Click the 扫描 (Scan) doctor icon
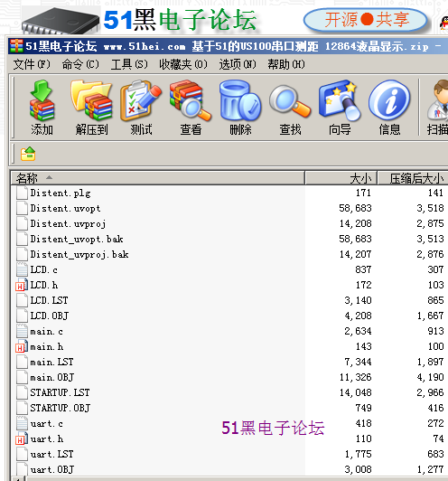This screenshot has width=448, height=481. pos(438,99)
